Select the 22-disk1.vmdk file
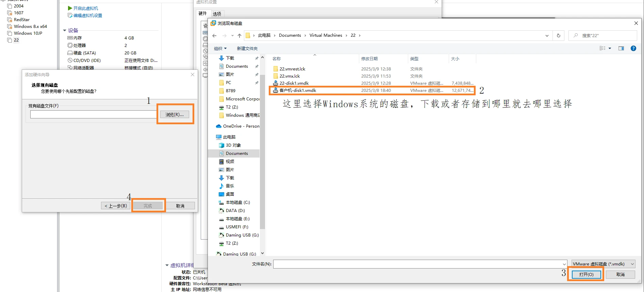 click(x=294, y=83)
